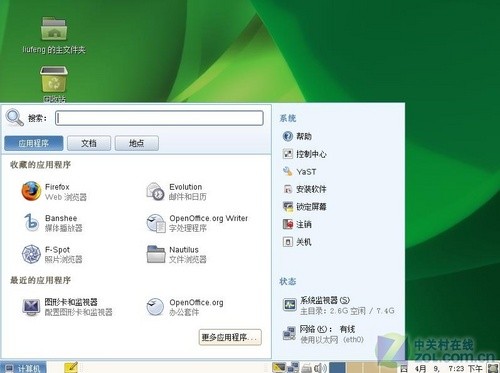This screenshot has height=373, width=500.
Task: Open 图形卡和监视器 configuration tool
Action: [67, 307]
